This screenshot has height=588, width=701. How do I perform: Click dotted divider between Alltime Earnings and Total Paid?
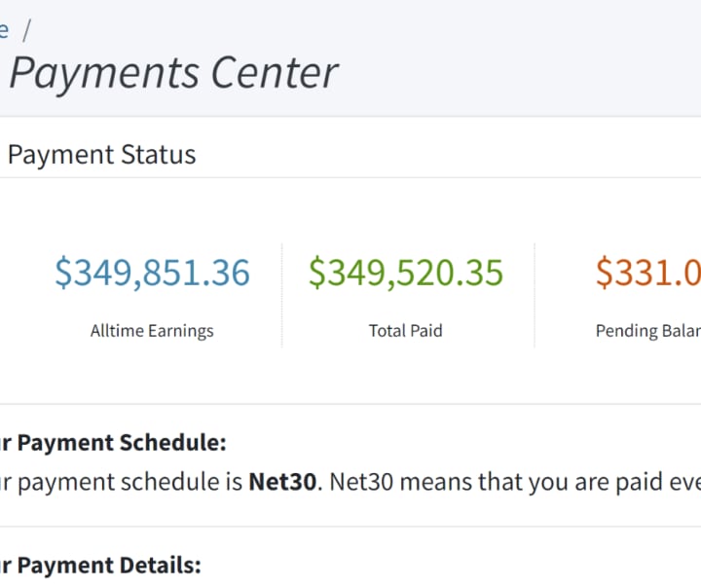point(282,295)
